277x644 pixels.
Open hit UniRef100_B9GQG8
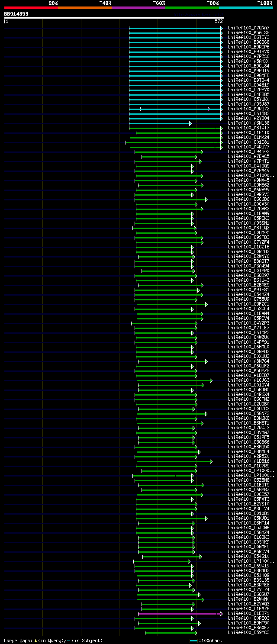click(x=248, y=42)
